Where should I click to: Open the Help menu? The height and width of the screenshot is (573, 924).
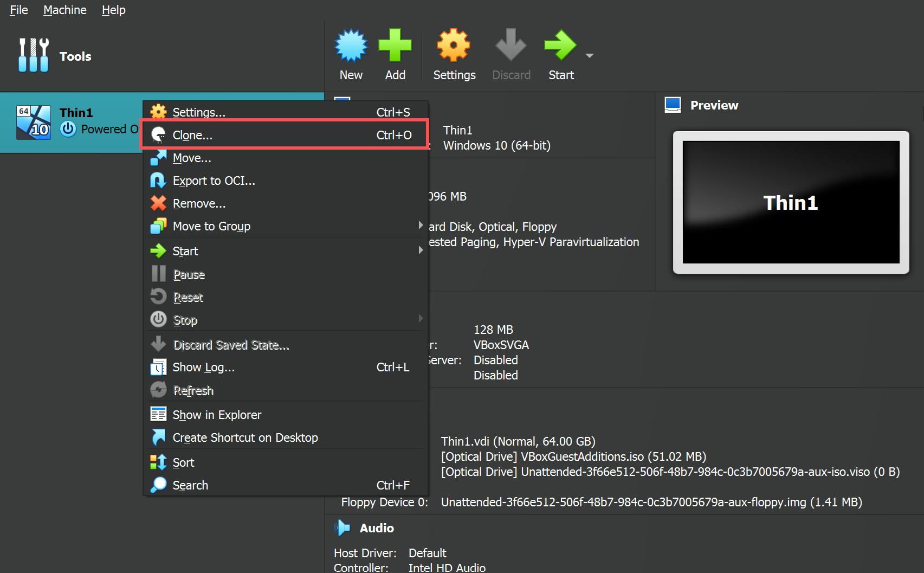click(x=114, y=10)
